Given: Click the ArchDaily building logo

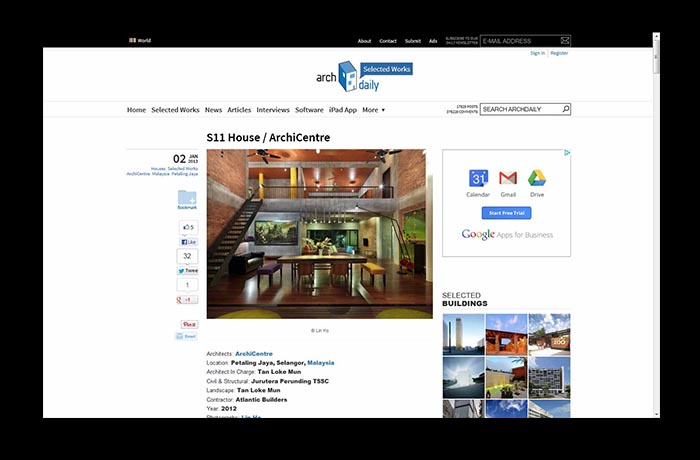Looking at the screenshot, I should pos(346,76).
